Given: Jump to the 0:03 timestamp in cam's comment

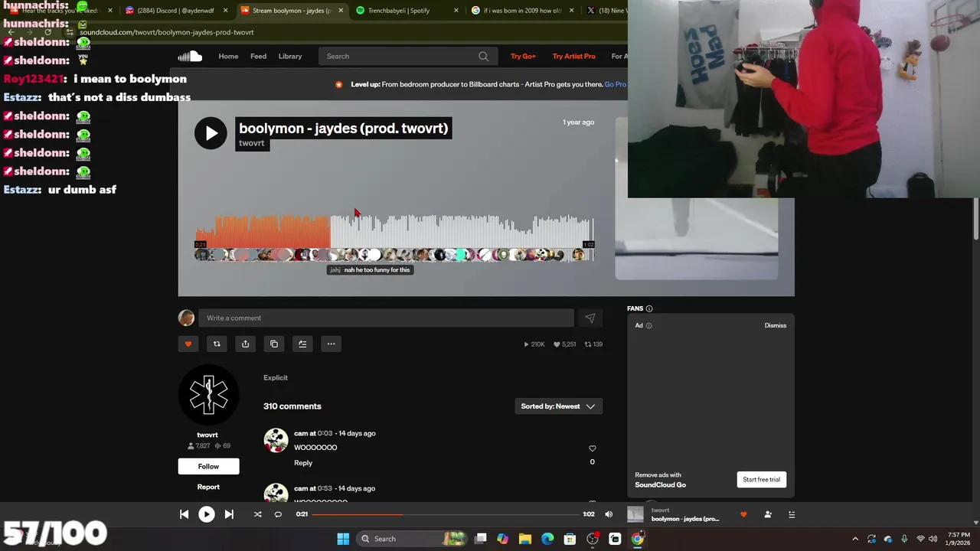Looking at the screenshot, I should coord(325,433).
